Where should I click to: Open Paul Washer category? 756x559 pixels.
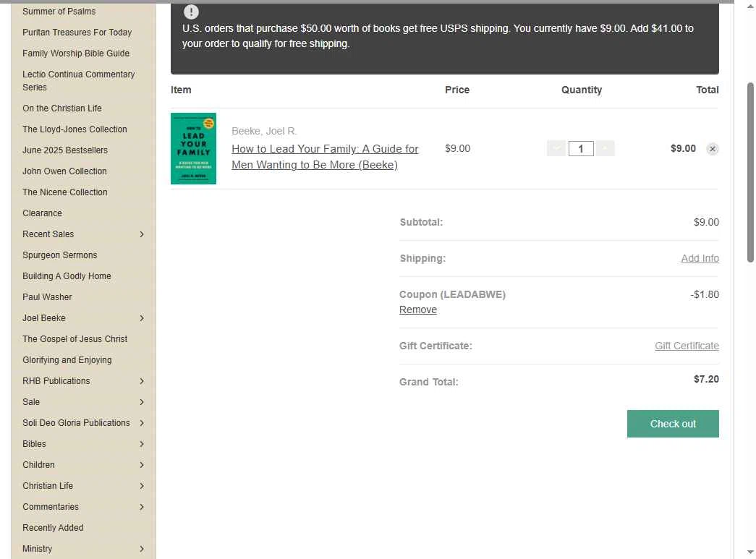47,296
